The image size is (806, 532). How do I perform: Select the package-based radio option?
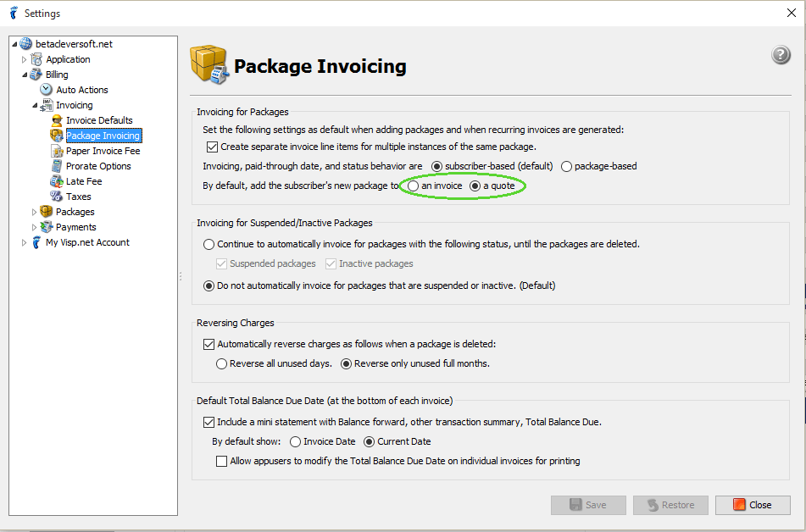tap(566, 167)
